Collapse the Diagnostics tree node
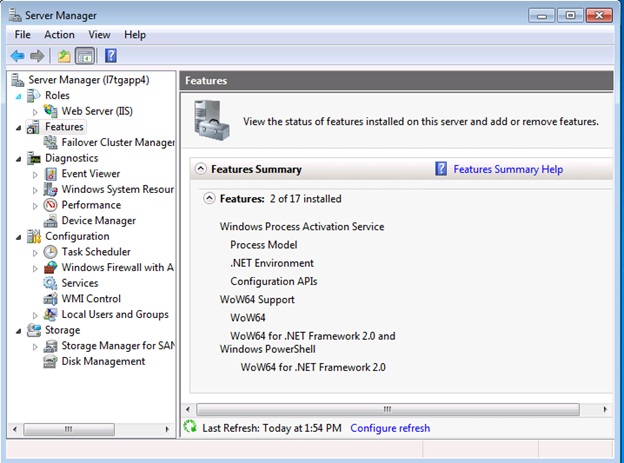Viewport: 624px width, 463px height. coord(19,159)
